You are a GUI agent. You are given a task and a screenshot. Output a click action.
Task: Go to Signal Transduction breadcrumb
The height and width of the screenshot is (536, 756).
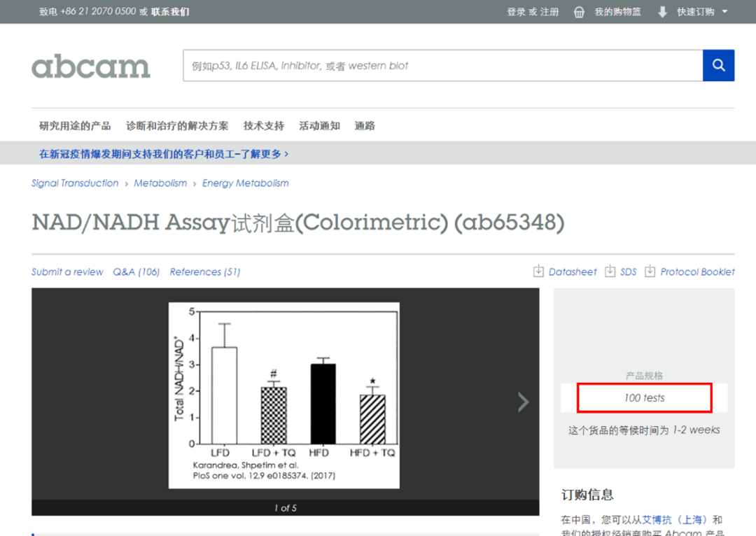(75, 183)
